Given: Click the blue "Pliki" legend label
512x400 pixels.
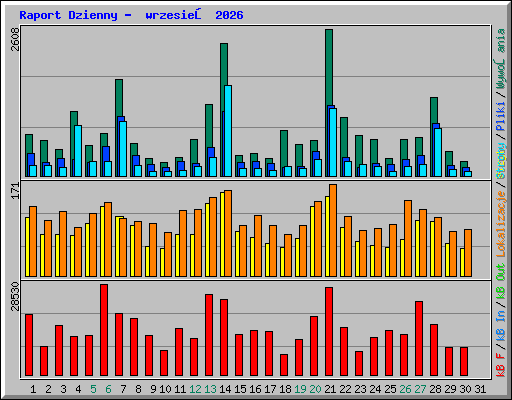Looking at the screenshot, I should point(501,117).
